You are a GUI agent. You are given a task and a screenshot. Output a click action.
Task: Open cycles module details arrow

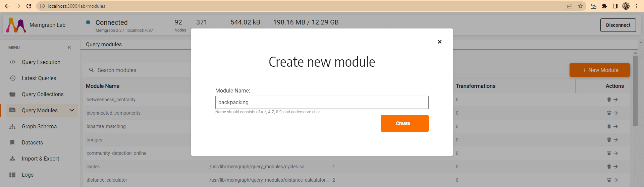[x=615, y=167]
